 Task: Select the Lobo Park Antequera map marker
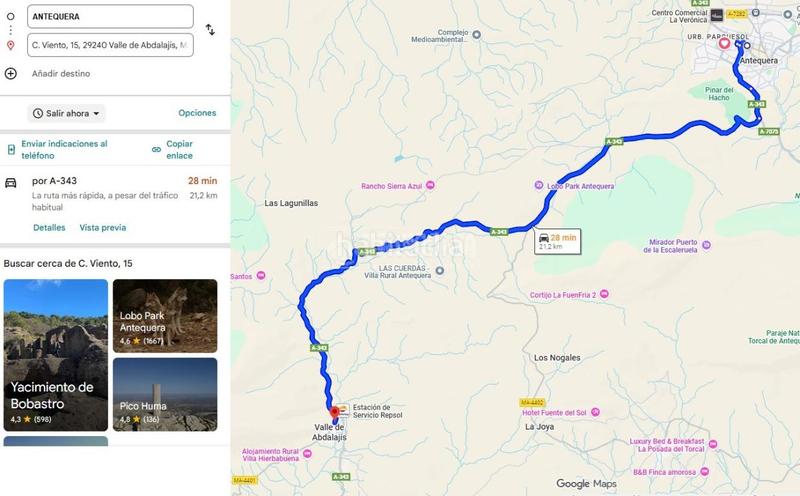(539, 185)
